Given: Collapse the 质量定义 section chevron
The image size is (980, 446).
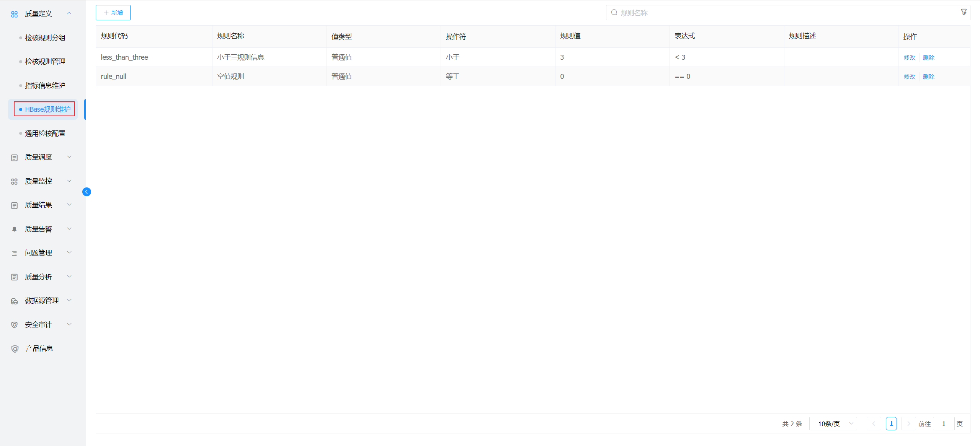Looking at the screenshot, I should click(69, 13).
